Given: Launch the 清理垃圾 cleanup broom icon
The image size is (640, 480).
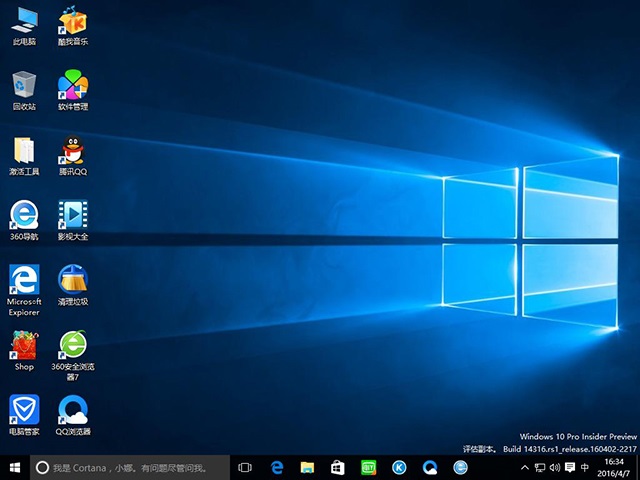Looking at the screenshot, I should [72, 280].
